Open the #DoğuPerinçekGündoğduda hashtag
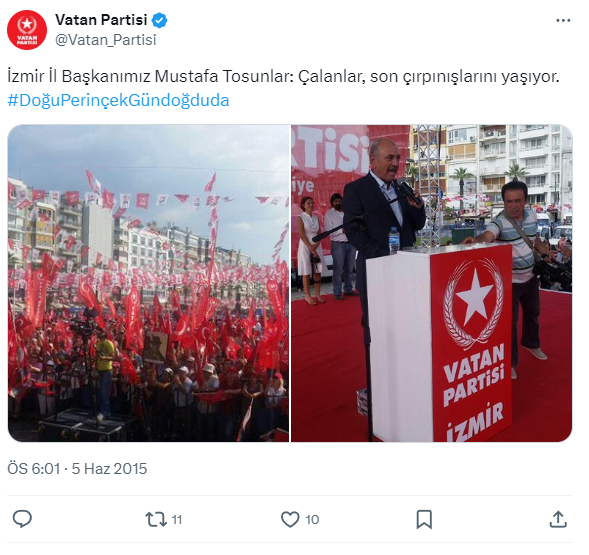 [x=118, y=101]
